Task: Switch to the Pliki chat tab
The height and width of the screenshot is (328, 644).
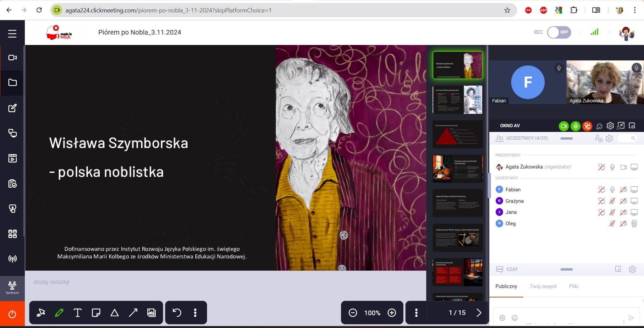Action: pyautogui.click(x=574, y=286)
